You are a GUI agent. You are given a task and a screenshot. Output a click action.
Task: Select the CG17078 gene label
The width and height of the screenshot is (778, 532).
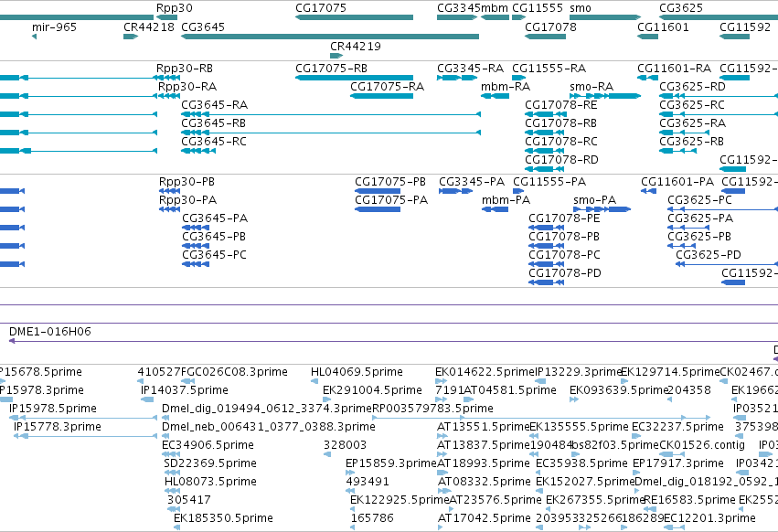550,27
